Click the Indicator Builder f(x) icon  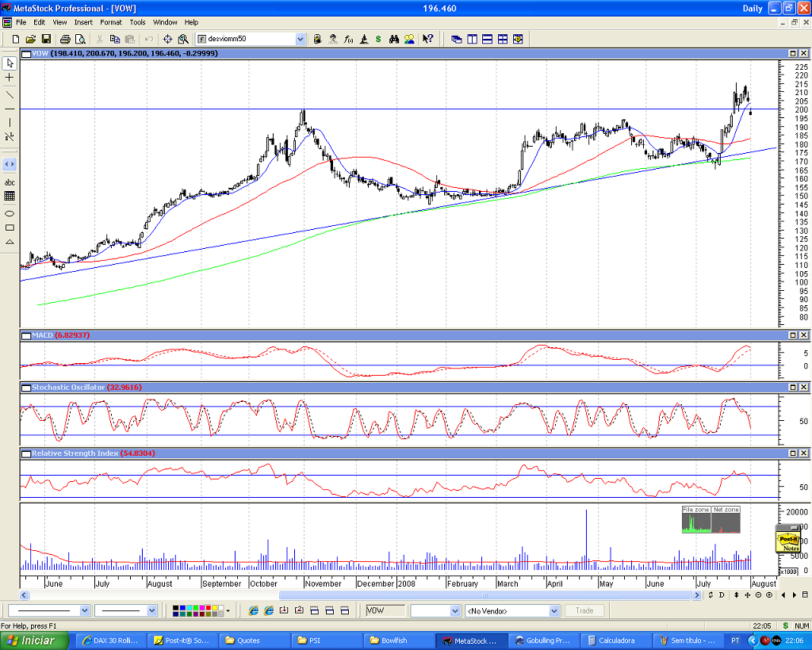click(x=349, y=39)
